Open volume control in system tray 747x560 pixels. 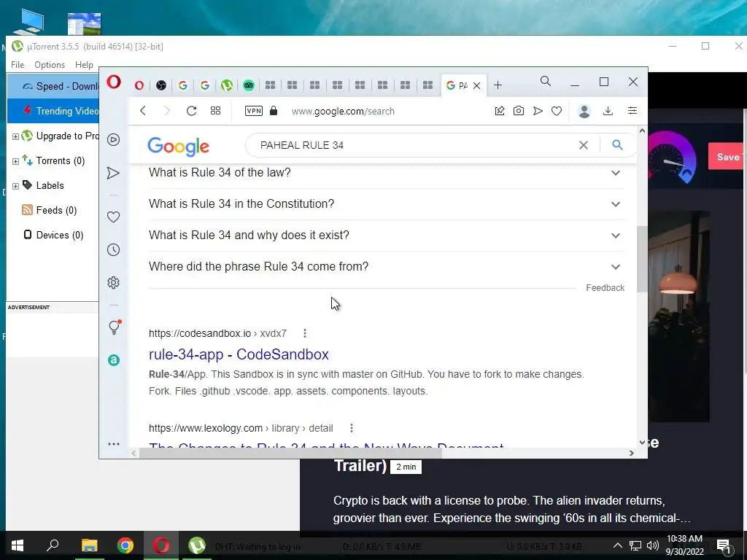tap(653, 545)
